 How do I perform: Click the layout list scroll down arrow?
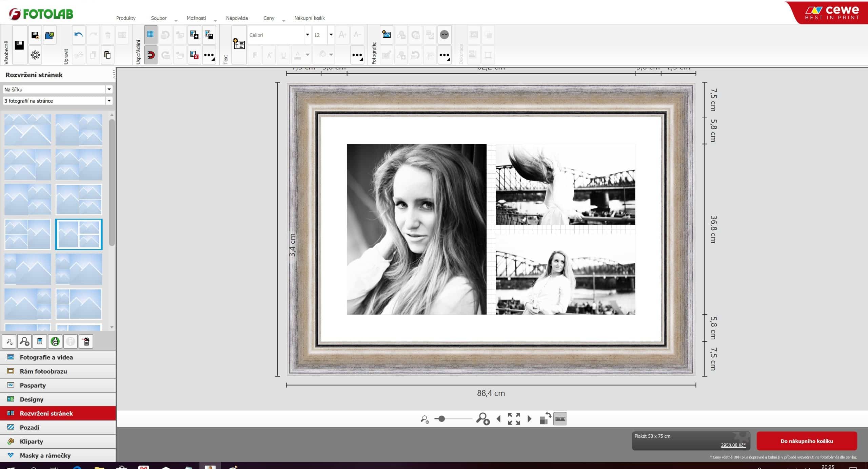pos(112,327)
